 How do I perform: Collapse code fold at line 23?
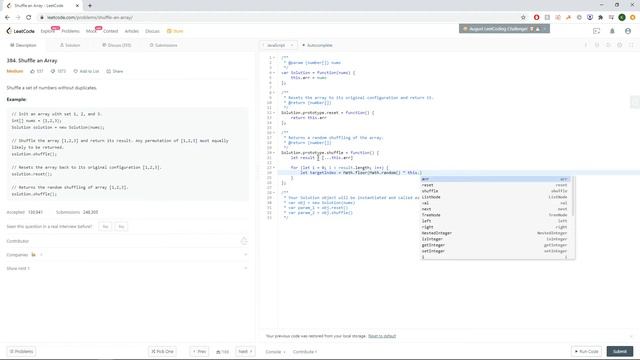click(274, 168)
